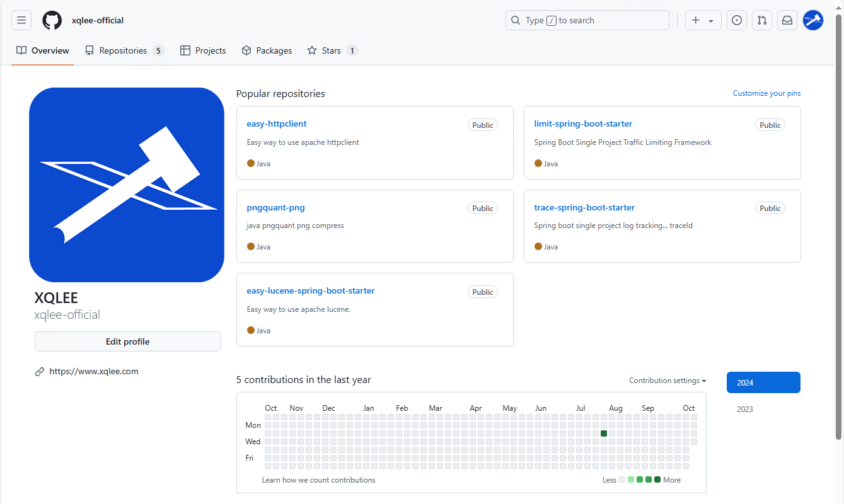Click the link icon beside website URL
The image size is (844, 504).
point(40,372)
